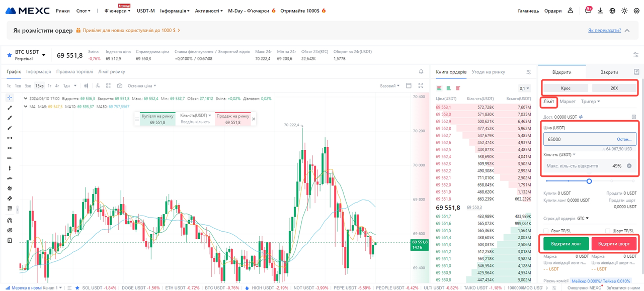Click the MEXC logo
Viewport: 644px width, 291px height.
point(27,11)
